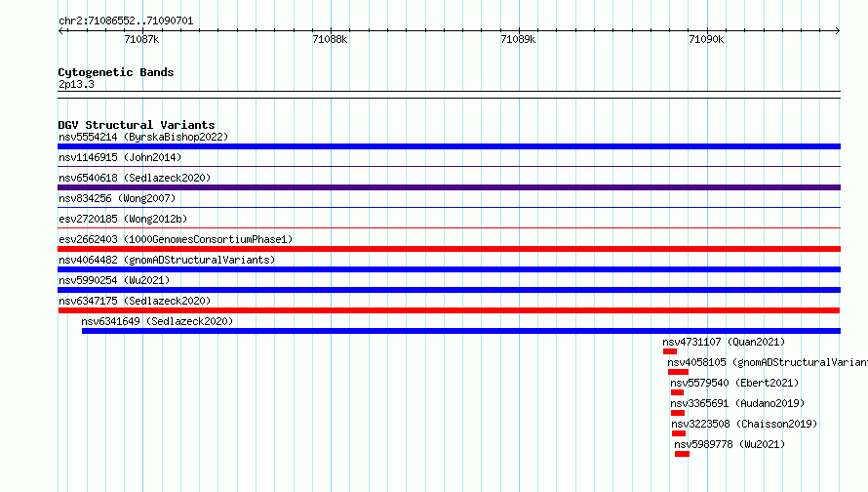Click nsv4058105 gnomADStructuralVariants label

point(768,362)
